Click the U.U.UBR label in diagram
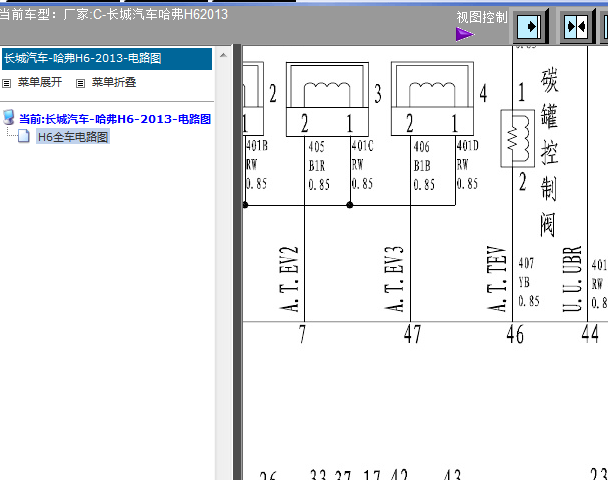 [572, 279]
